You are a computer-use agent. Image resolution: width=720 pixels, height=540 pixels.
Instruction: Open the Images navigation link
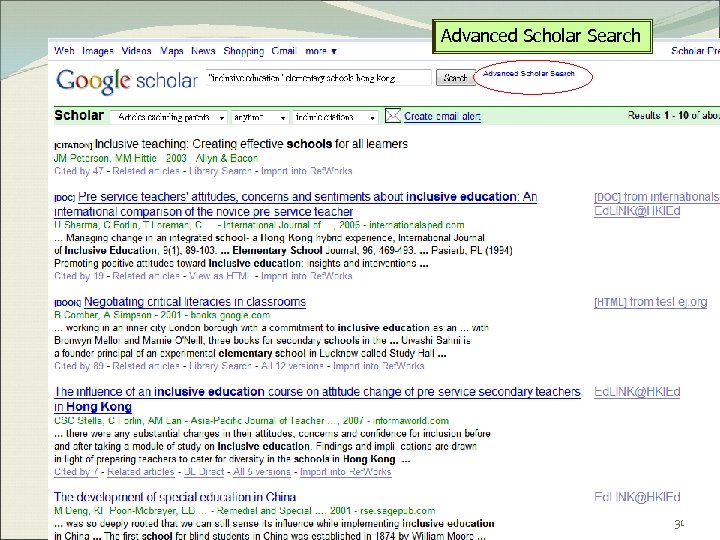click(x=98, y=51)
